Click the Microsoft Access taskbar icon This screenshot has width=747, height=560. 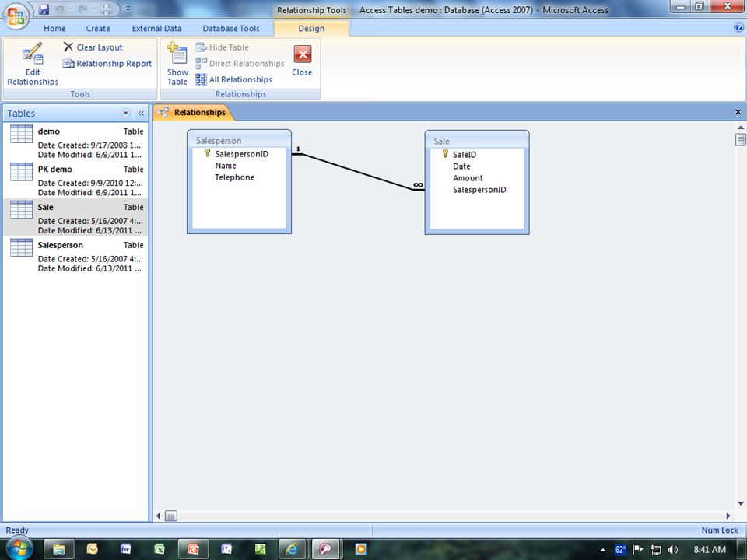(326, 550)
